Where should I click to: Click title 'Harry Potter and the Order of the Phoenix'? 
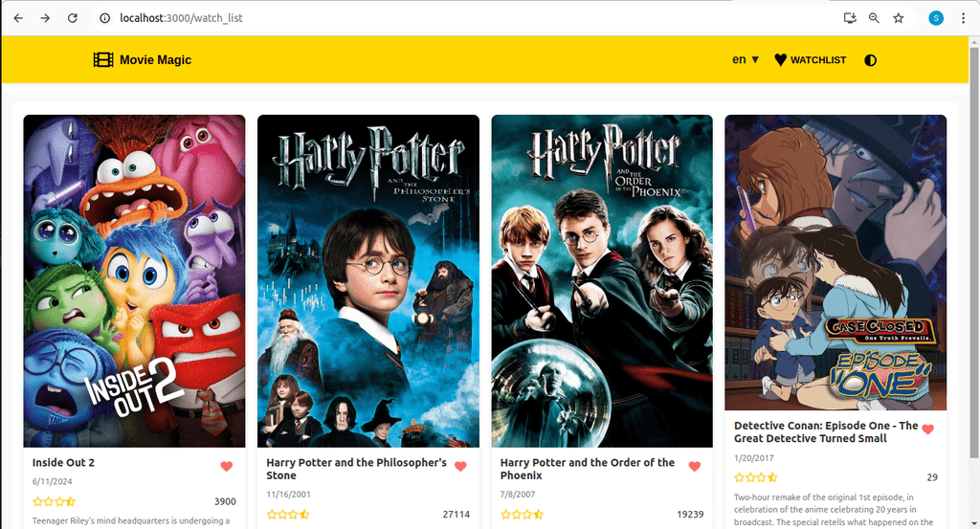point(588,469)
